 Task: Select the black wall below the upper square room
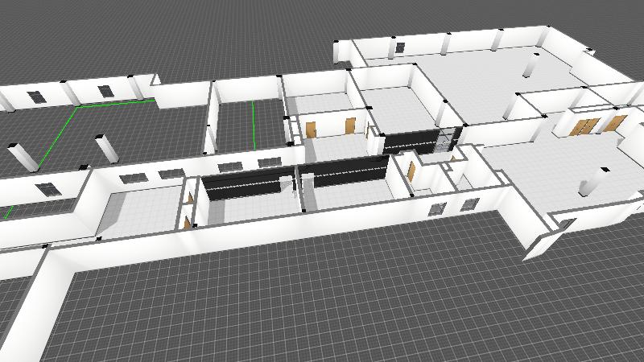(411, 142)
